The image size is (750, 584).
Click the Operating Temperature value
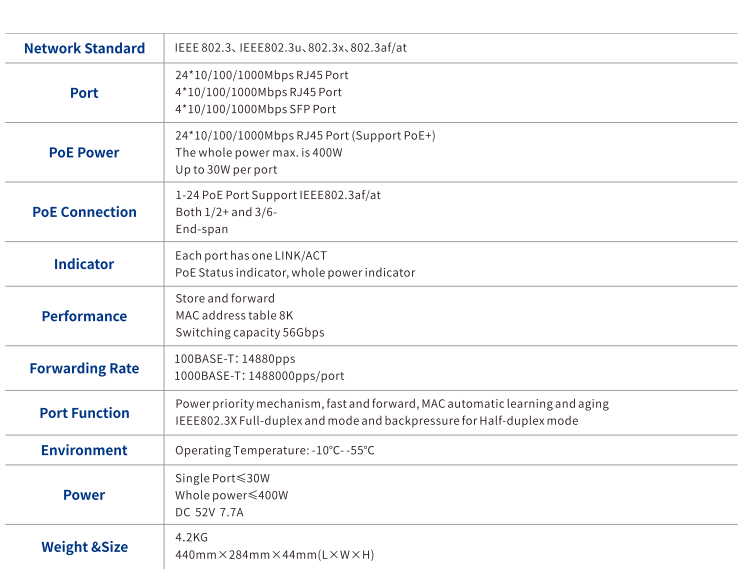coord(274,451)
